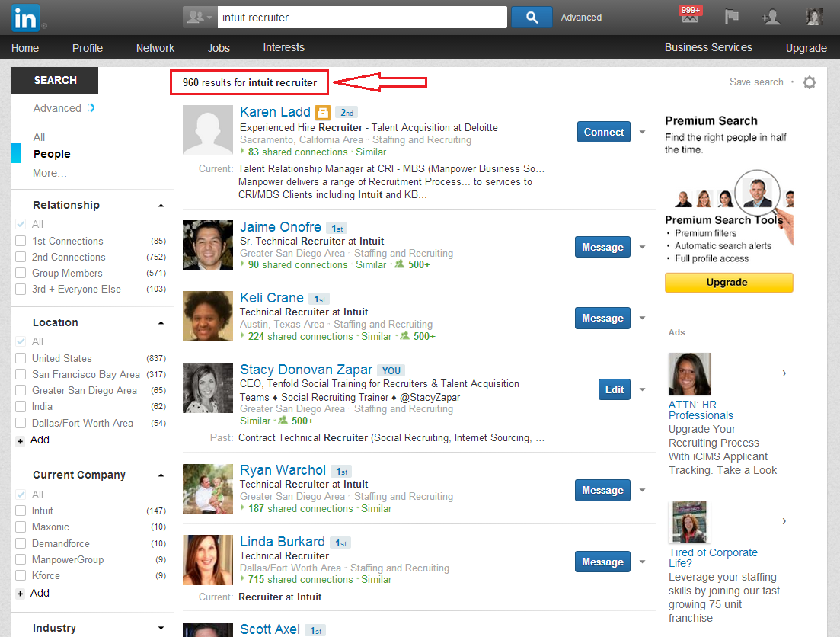Click the LinkedIn logo icon
Screen dimensions: 840x637
pyautogui.click(x=25, y=18)
